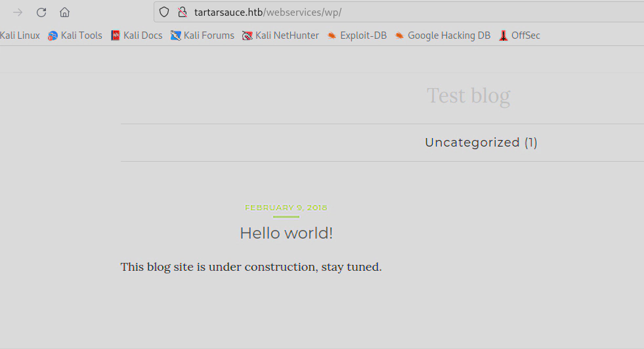Image resolution: width=644 pixels, height=349 pixels.
Task: Reload the current page
Action: coord(41,12)
